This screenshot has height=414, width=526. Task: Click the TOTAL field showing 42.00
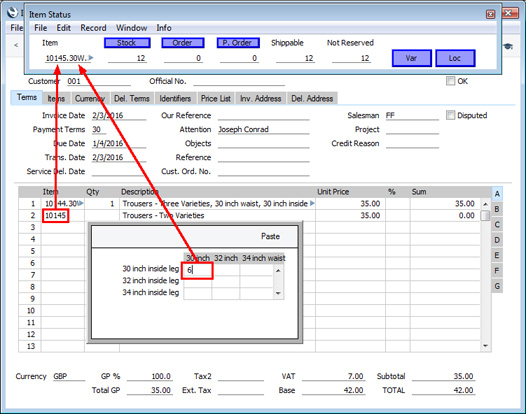tap(443, 391)
